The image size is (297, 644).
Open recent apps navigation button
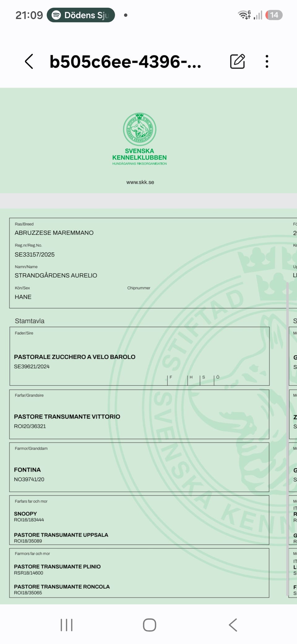(67, 625)
